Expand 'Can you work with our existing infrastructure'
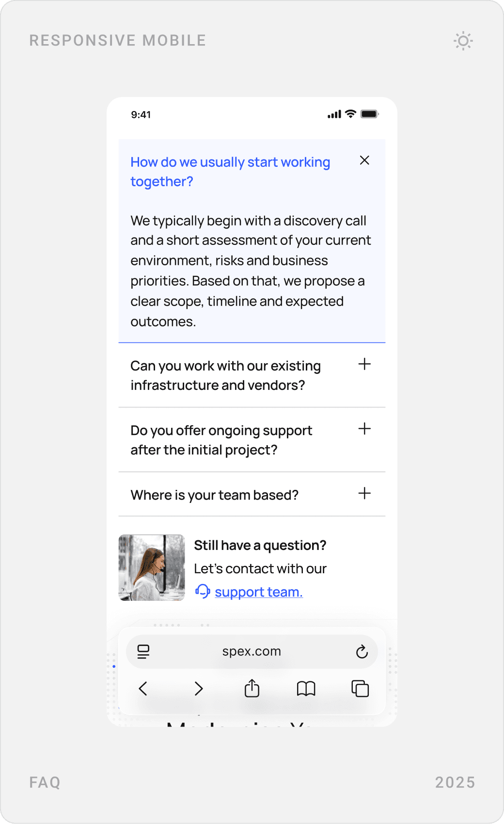 point(364,364)
